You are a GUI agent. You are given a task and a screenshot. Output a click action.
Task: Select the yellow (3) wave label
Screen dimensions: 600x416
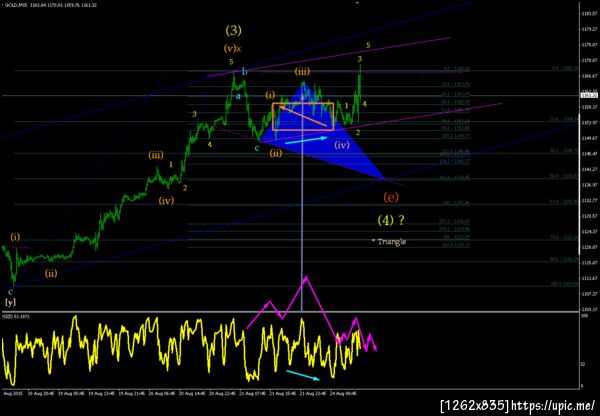click(x=233, y=30)
